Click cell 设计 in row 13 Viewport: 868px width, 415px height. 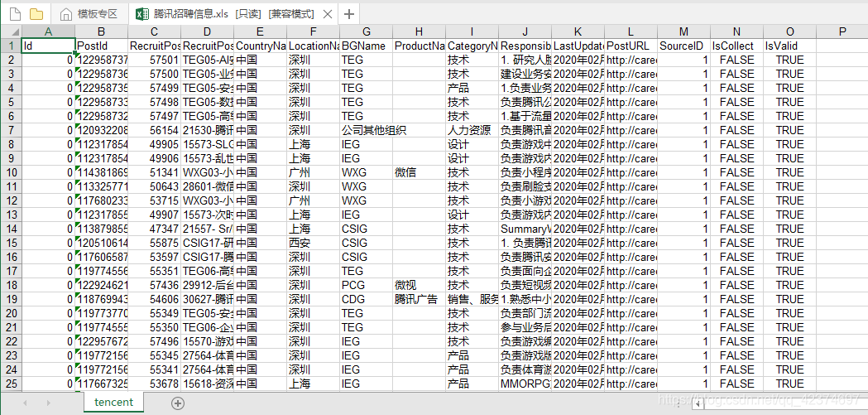pyautogui.click(x=472, y=215)
